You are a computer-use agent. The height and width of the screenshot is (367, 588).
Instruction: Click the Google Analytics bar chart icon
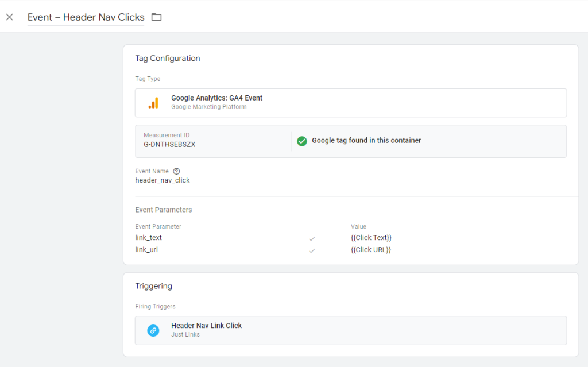click(x=153, y=103)
